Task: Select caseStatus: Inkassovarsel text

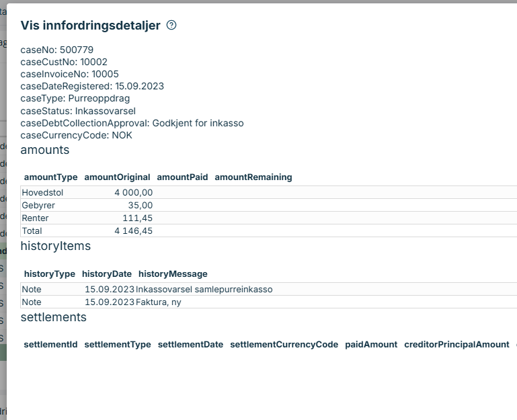Action: (78, 111)
